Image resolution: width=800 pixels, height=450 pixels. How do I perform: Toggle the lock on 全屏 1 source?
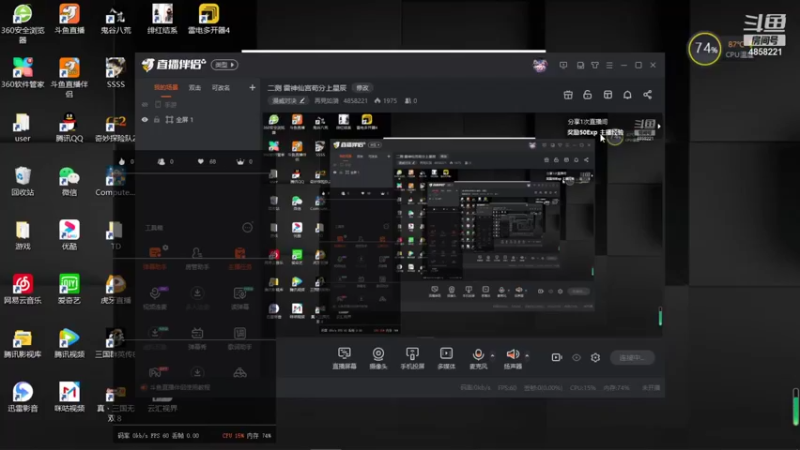tap(157, 119)
